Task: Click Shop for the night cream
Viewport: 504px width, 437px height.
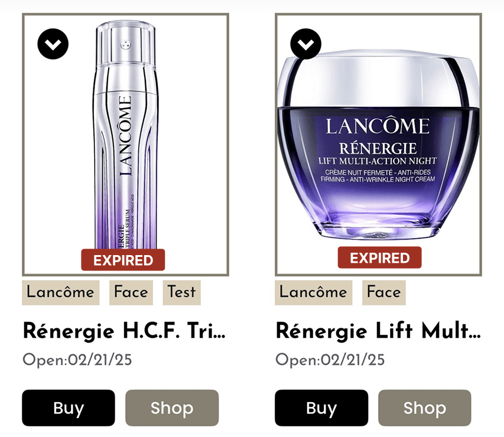Action: (425, 407)
